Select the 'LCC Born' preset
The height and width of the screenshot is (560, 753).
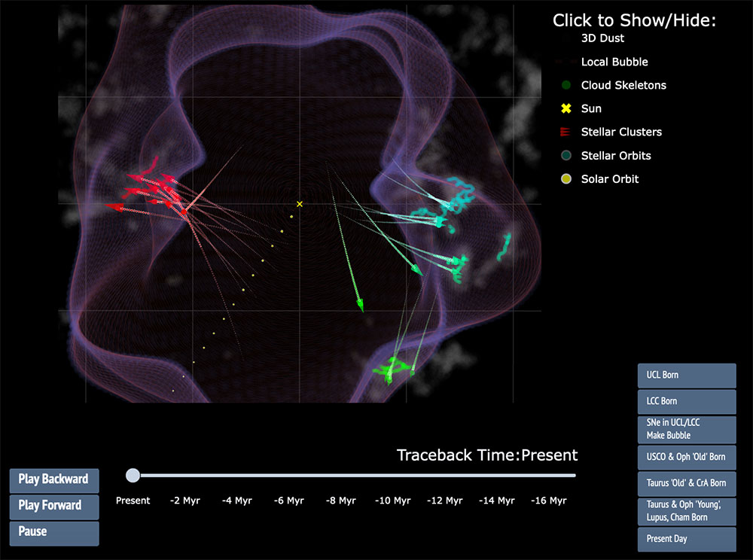(686, 401)
